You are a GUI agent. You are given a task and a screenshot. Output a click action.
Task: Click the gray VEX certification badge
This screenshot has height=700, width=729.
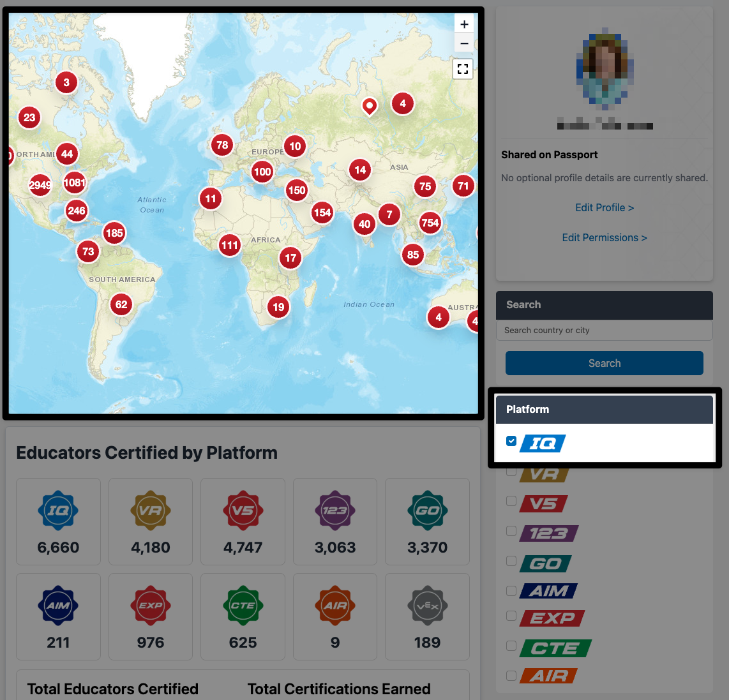point(427,605)
